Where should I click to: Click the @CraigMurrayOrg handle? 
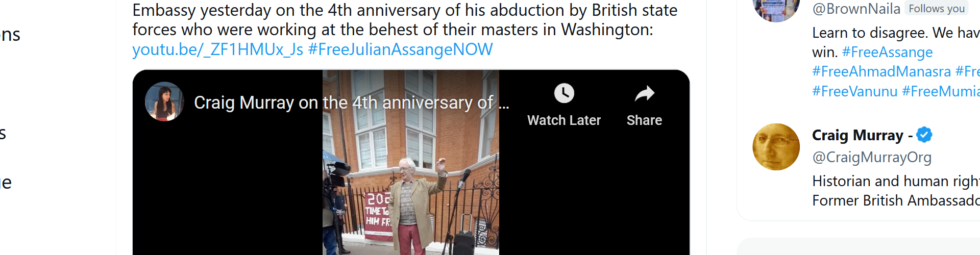872,157
